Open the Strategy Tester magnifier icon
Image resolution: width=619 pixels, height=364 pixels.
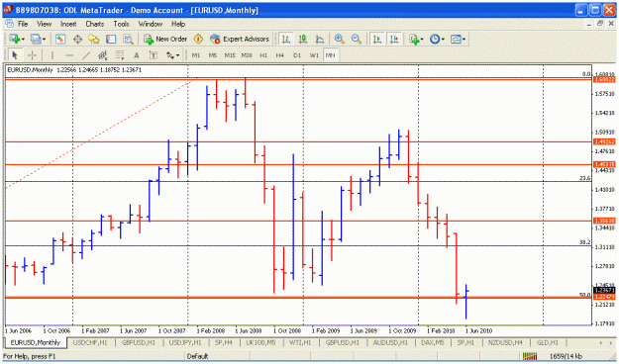click(x=128, y=39)
